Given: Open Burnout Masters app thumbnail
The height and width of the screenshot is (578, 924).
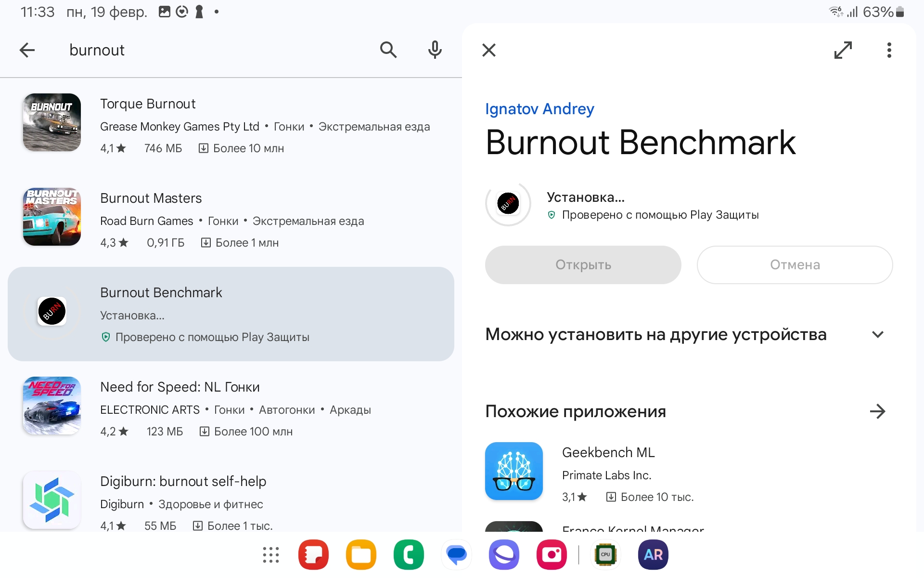Looking at the screenshot, I should (x=52, y=217).
